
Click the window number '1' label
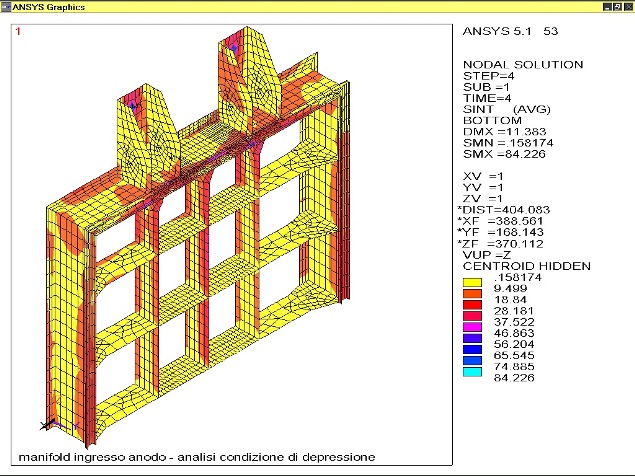18,31
